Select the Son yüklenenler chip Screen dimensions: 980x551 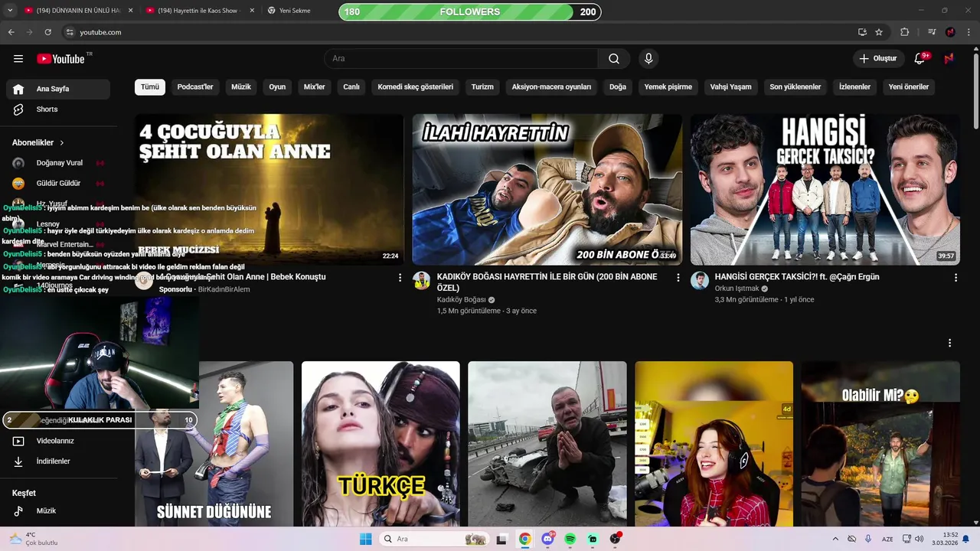(795, 86)
